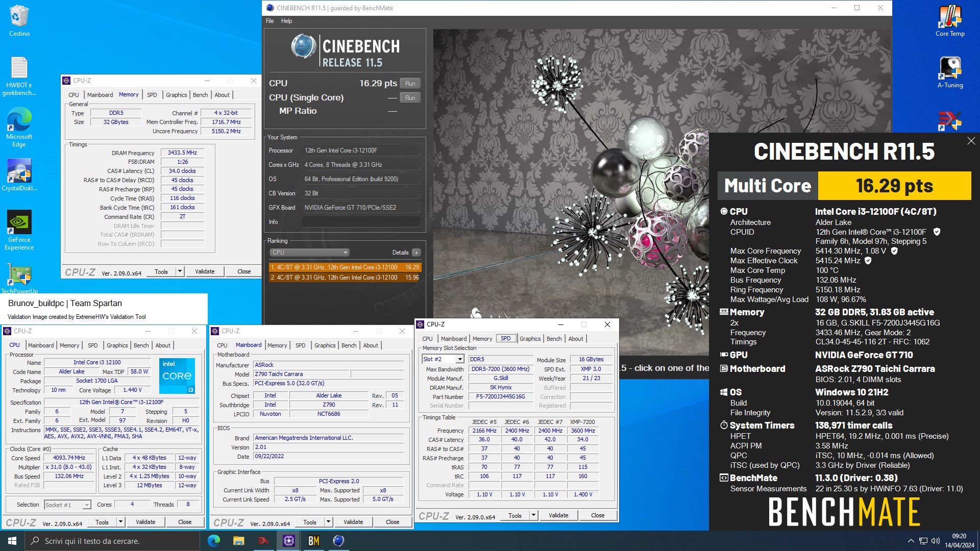Screen dimensions: 980x551
Task: Click the taskbar search box
Action: pyautogui.click(x=112, y=541)
